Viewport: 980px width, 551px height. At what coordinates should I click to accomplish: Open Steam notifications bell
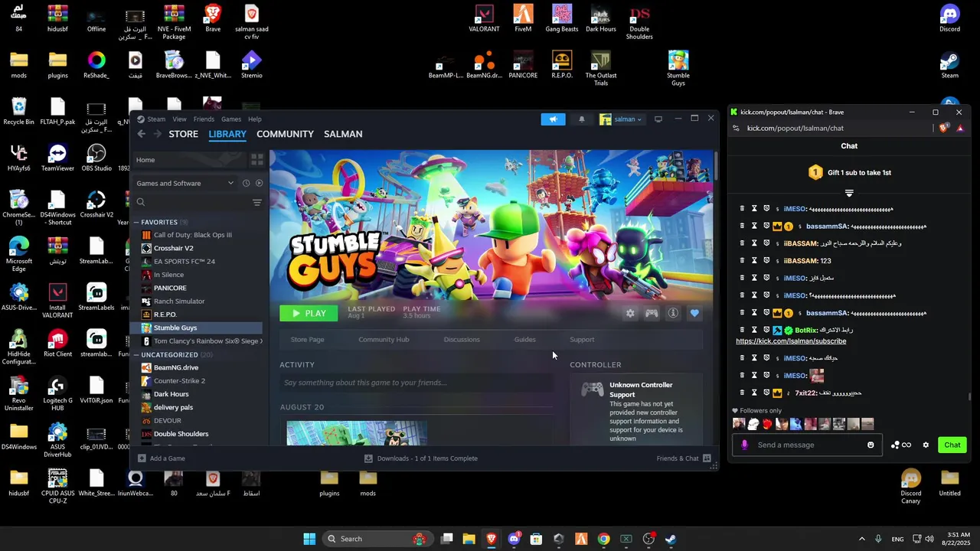pyautogui.click(x=582, y=119)
